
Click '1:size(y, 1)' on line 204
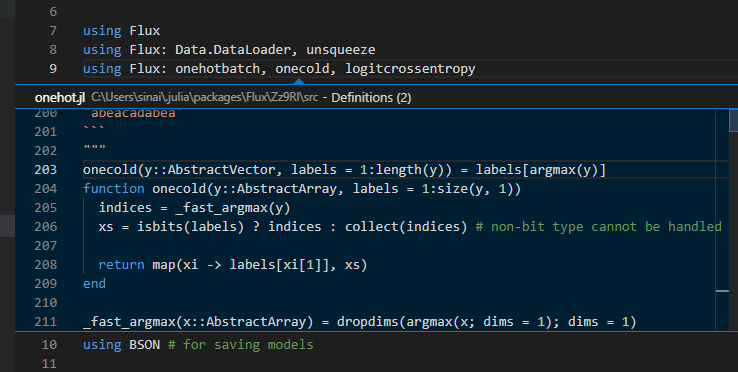click(x=467, y=188)
